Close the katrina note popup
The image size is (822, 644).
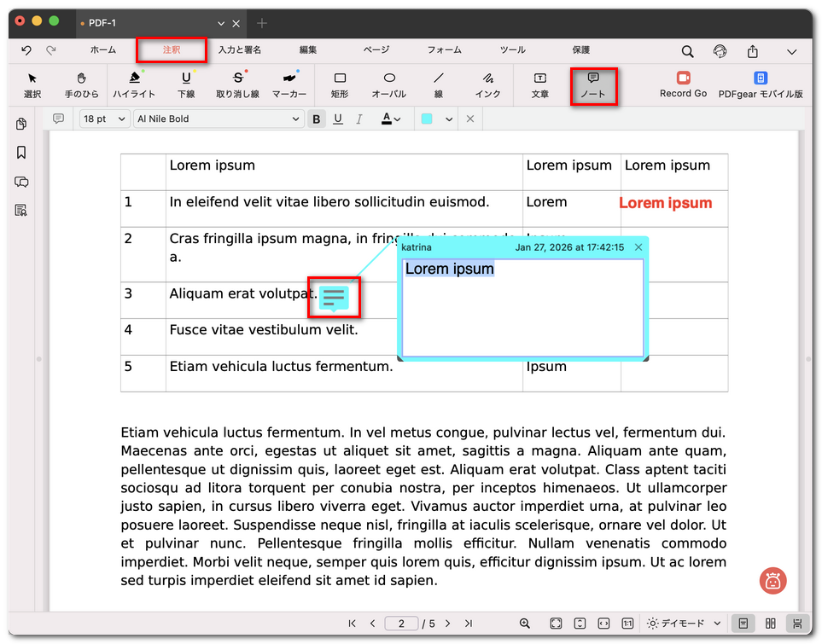[638, 247]
